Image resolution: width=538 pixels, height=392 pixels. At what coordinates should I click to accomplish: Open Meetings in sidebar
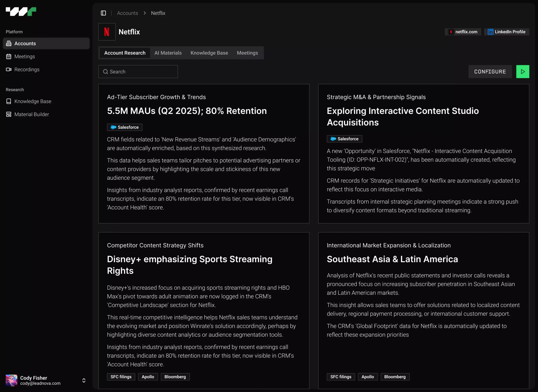pyautogui.click(x=46, y=57)
